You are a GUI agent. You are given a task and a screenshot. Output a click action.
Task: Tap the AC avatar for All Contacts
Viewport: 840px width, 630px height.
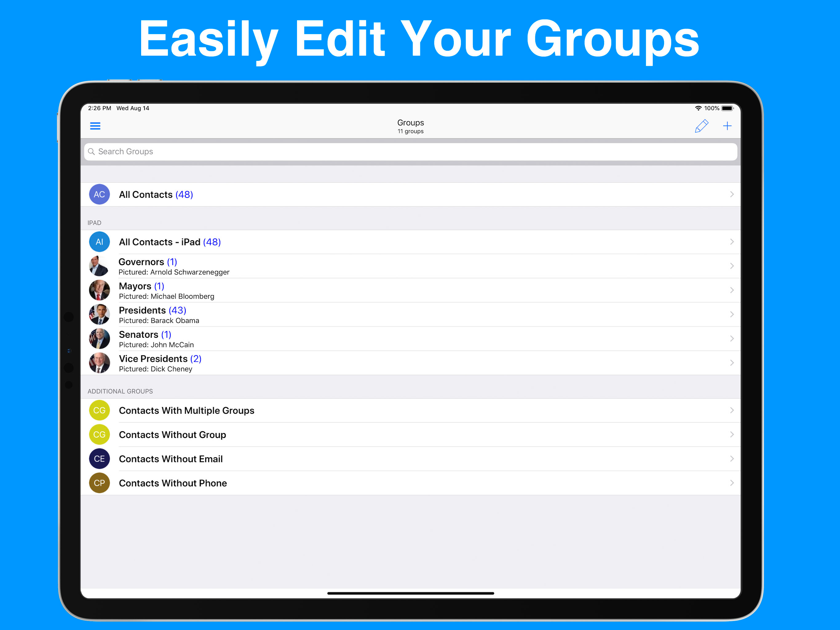click(x=100, y=194)
